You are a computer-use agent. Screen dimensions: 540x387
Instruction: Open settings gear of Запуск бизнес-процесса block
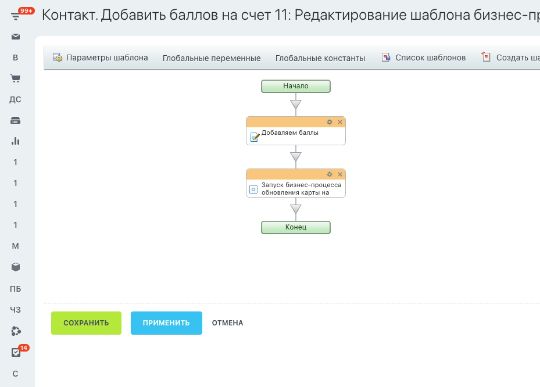pyautogui.click(x=329, y=175)
